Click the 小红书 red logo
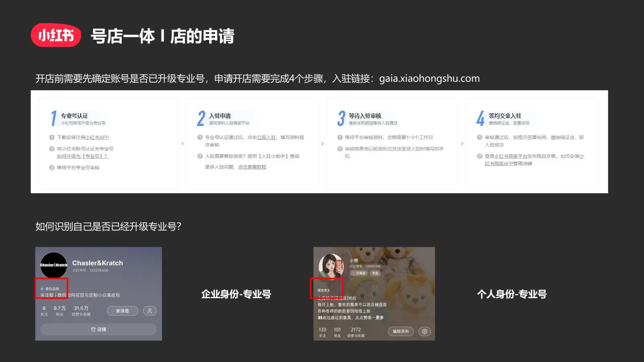Viewport: 644px width, 362px height. tap(56, 35)
